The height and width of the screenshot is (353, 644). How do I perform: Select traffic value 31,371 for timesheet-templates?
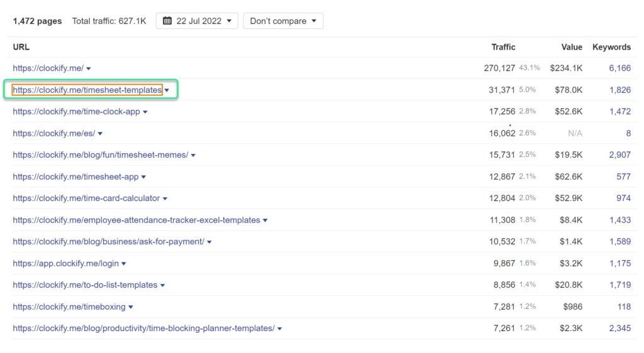pos(501,90)
